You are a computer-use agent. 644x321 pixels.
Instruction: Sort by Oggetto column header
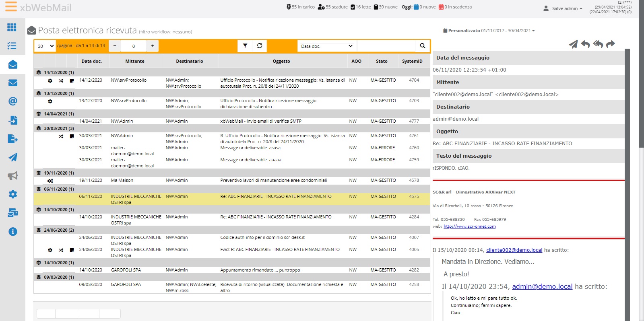[281, 61]
